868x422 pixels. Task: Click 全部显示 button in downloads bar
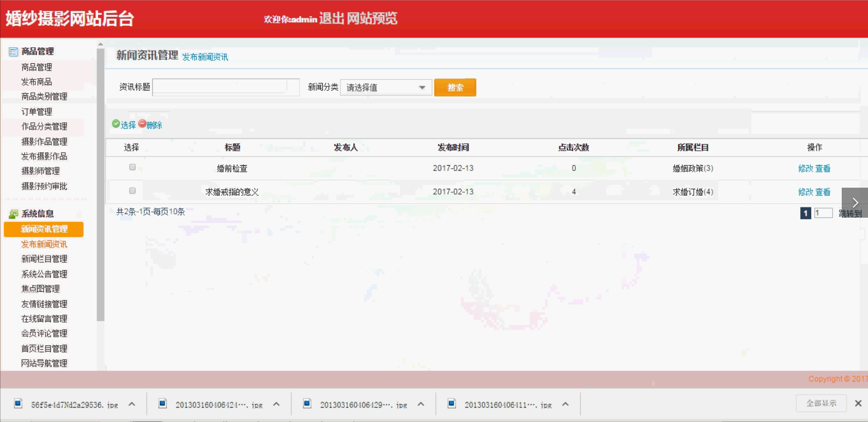point(821,403)
